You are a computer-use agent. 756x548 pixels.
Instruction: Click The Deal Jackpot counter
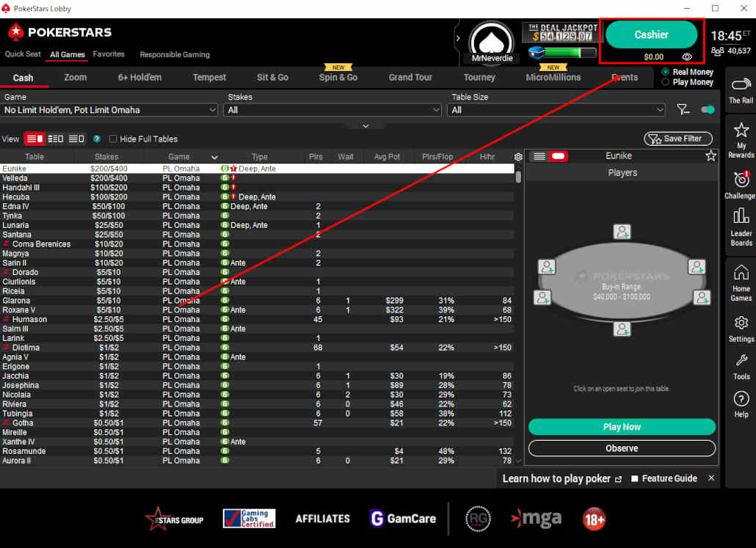(x=561, y=33)
